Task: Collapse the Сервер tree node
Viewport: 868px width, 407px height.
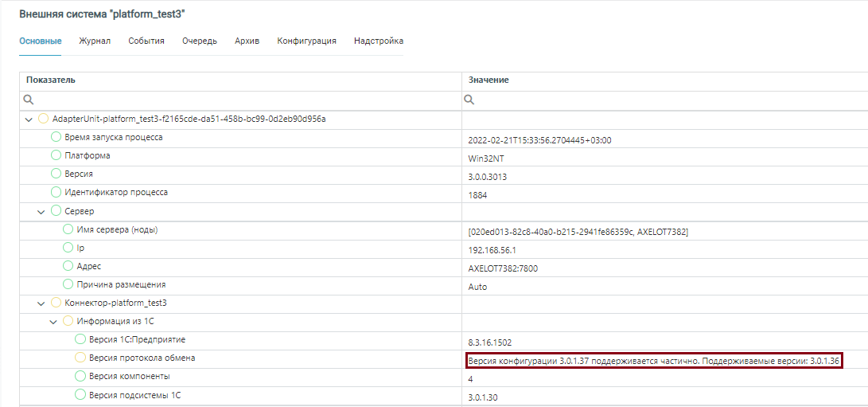Action: tap(41, 212)
